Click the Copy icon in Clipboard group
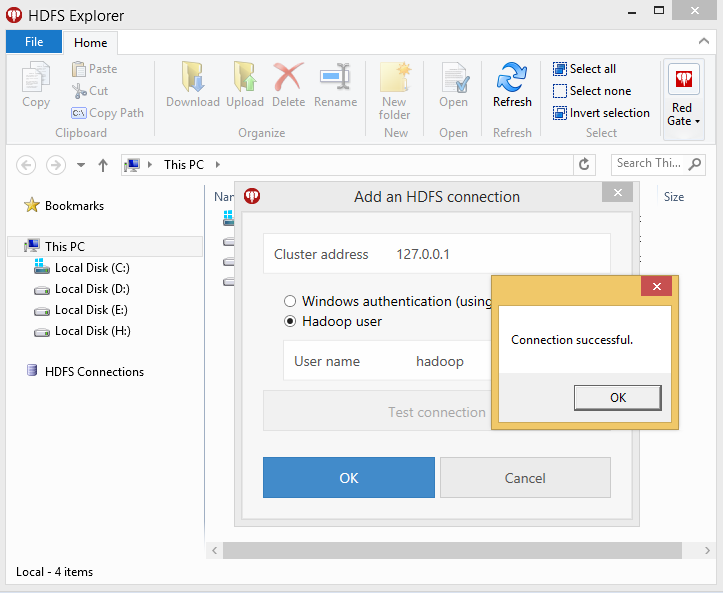723x593 pixels. 36,77
